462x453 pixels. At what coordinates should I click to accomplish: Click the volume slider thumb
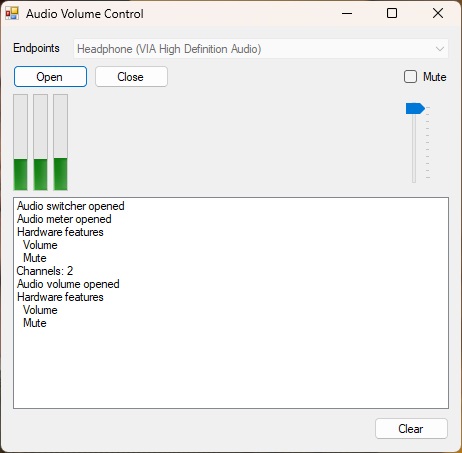[415, 109]
